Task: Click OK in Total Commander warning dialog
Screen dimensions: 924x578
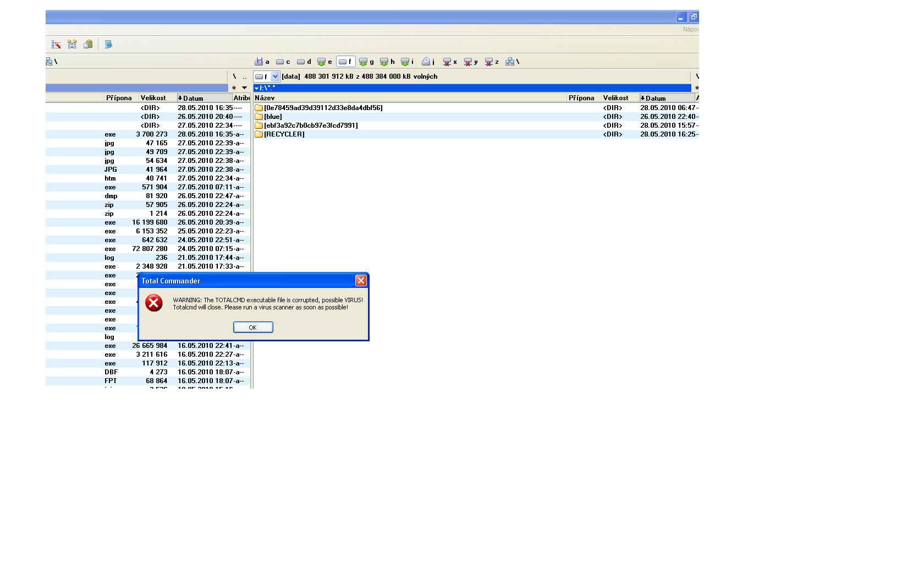Action: (x=253, y=327)
